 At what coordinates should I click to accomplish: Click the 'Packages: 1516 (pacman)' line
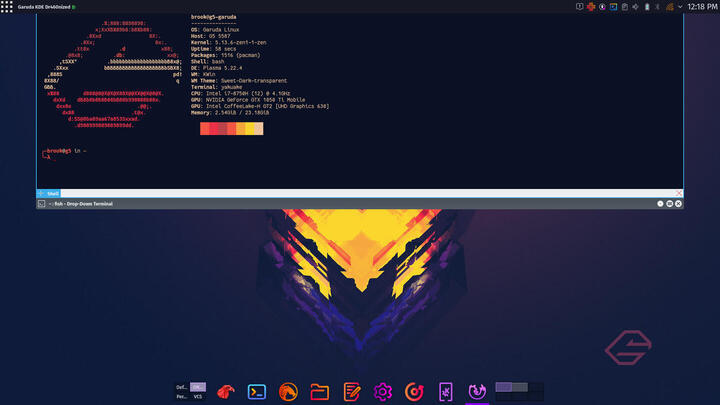click(225, 55)
